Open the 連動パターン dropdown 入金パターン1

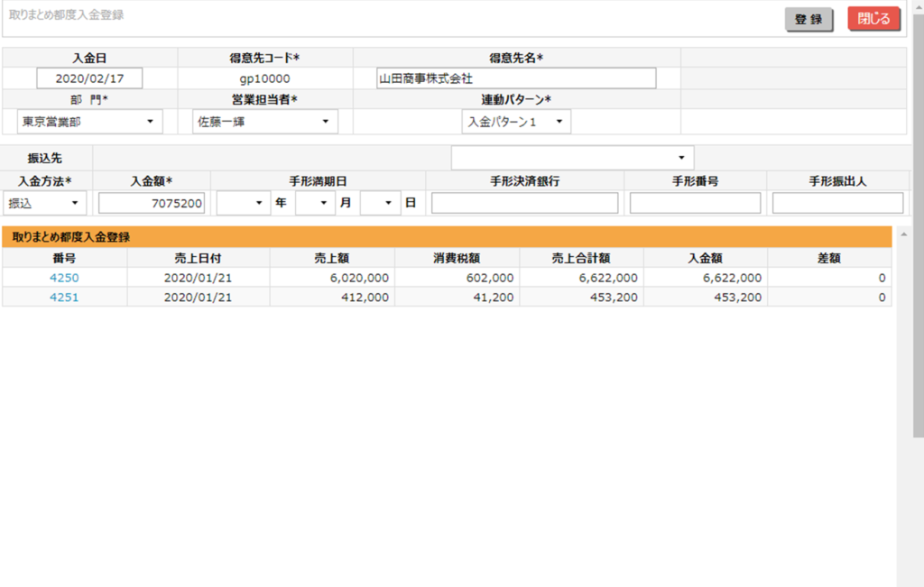point(516,122)
